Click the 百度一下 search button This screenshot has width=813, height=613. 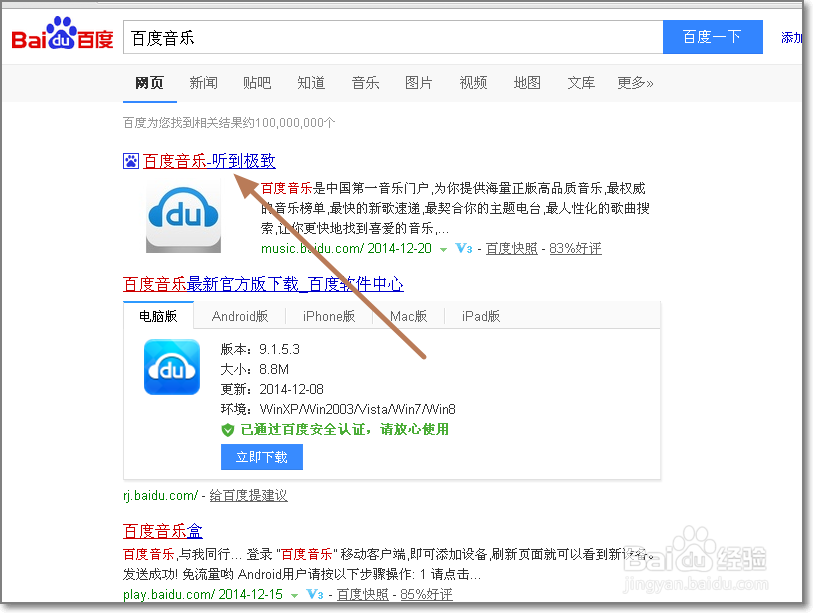(712, 37)
